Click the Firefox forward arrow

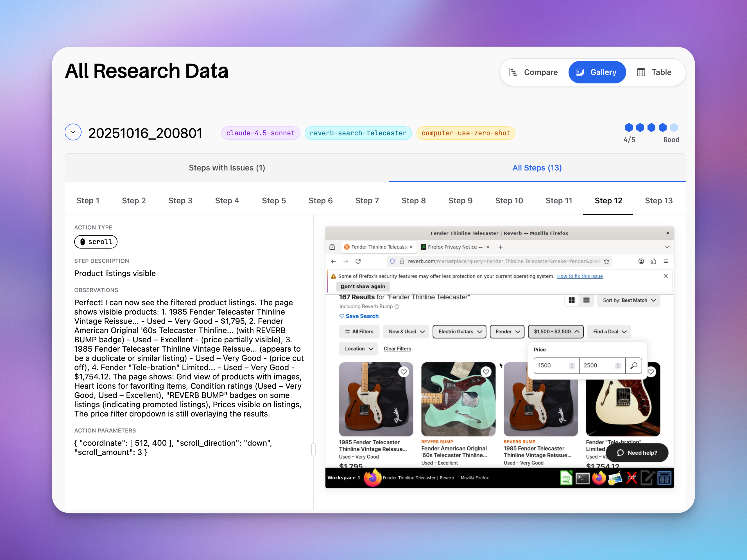click(346, 261)
